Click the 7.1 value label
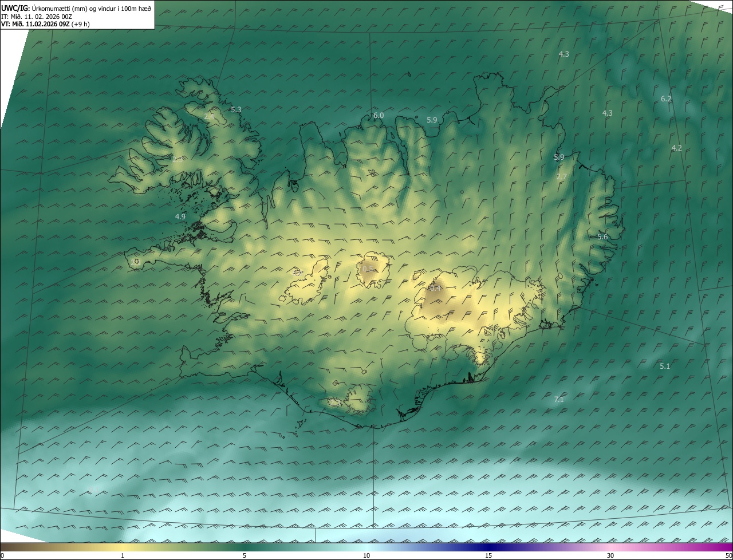Image resolution: width=733 pixels, height=560 pixels. [559, 400]
